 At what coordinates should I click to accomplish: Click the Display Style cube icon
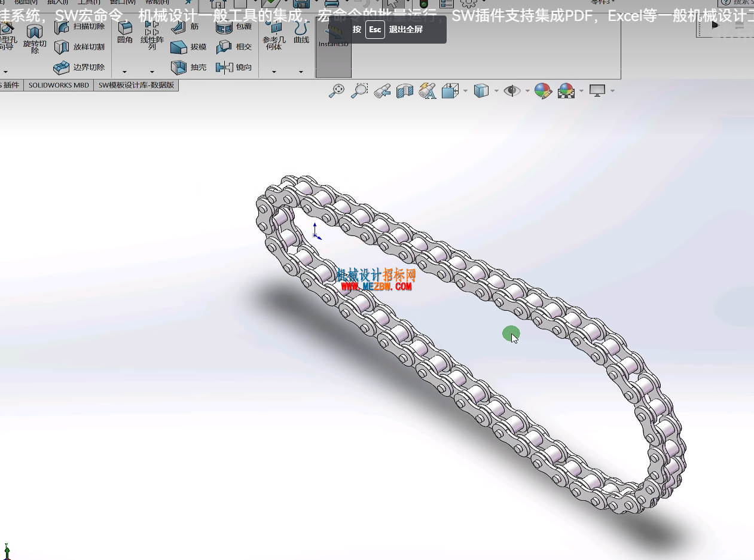(481, 91)
